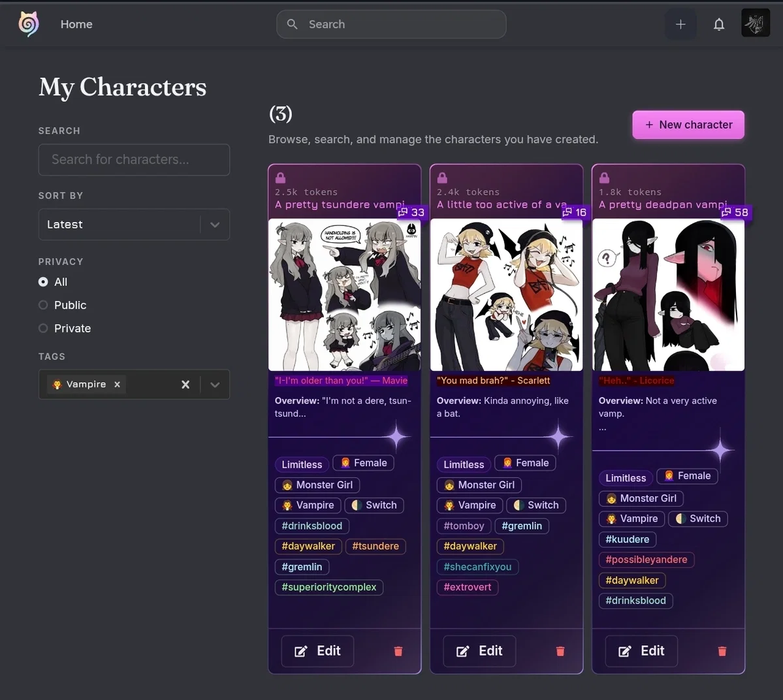Click the #tsundere tag
Image resolution: width=783 pixels, height=700 pixels.
click(376, 546)
